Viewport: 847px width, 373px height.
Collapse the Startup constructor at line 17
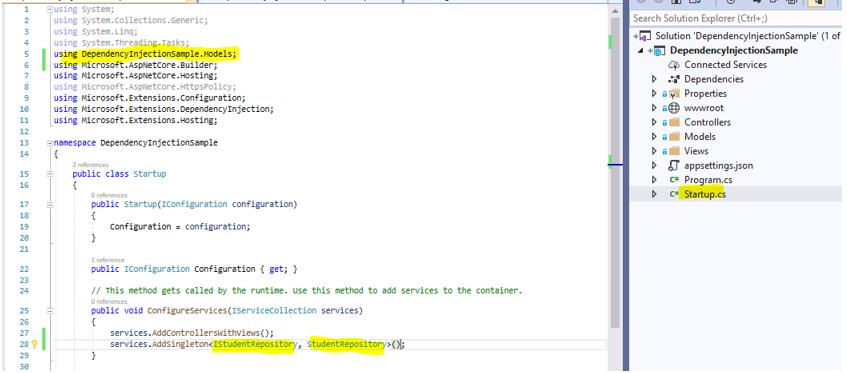[50, 205]
